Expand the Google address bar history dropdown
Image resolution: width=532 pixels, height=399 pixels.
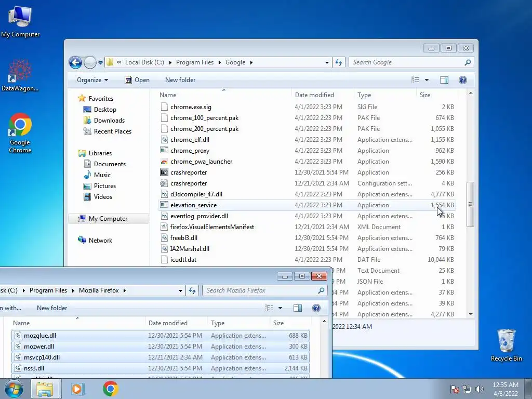(327, 63)
